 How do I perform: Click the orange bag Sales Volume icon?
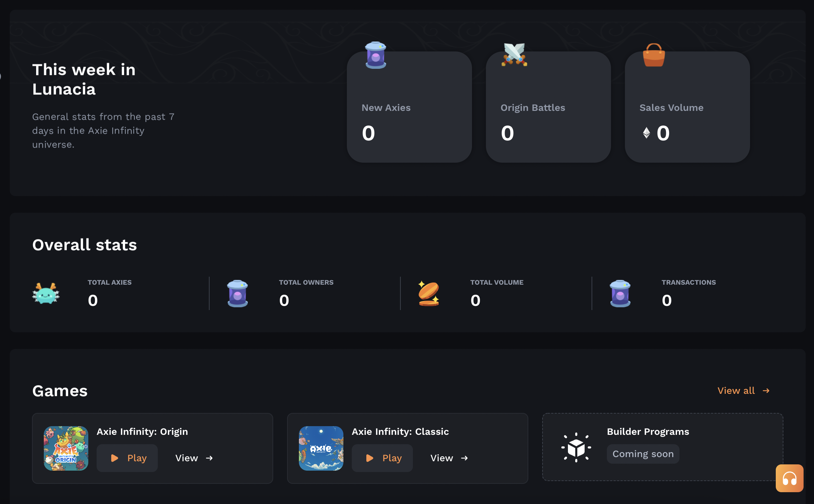click(654, 55)
